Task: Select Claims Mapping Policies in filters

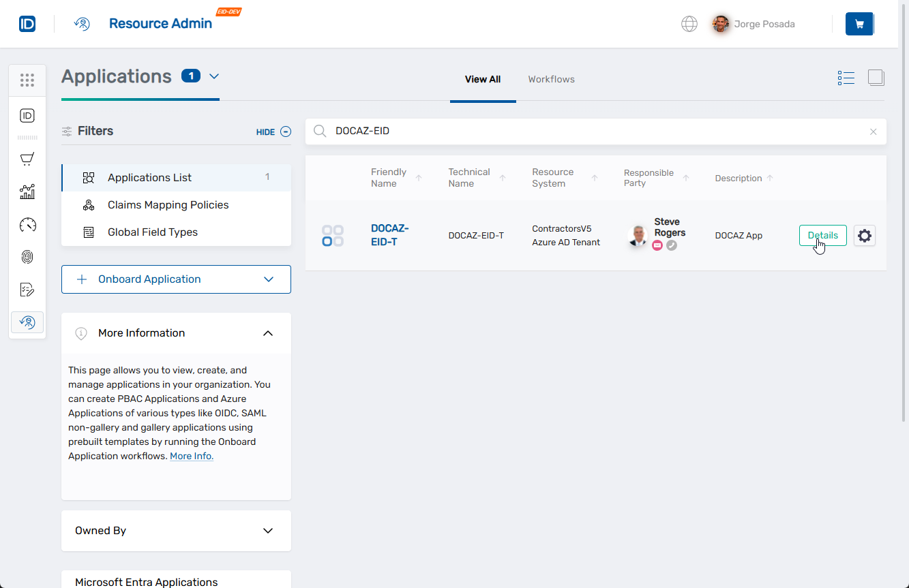Action: click(x=168, y=205)
